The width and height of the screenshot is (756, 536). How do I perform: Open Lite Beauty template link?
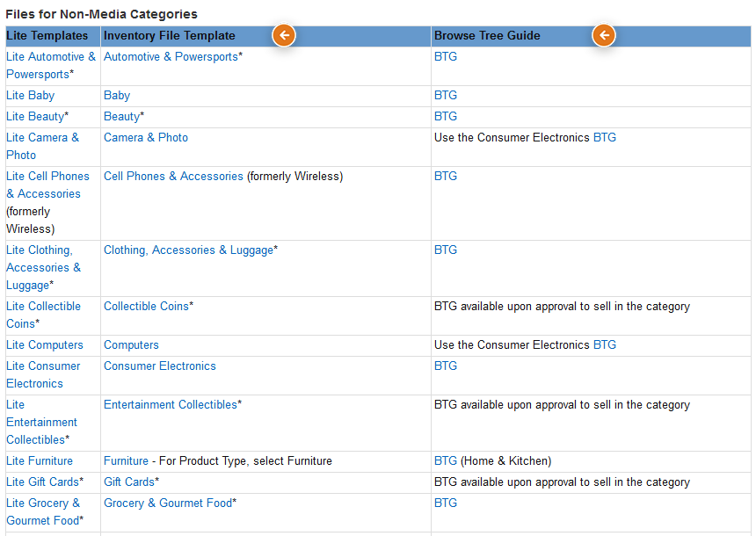[x=35, y=117]
